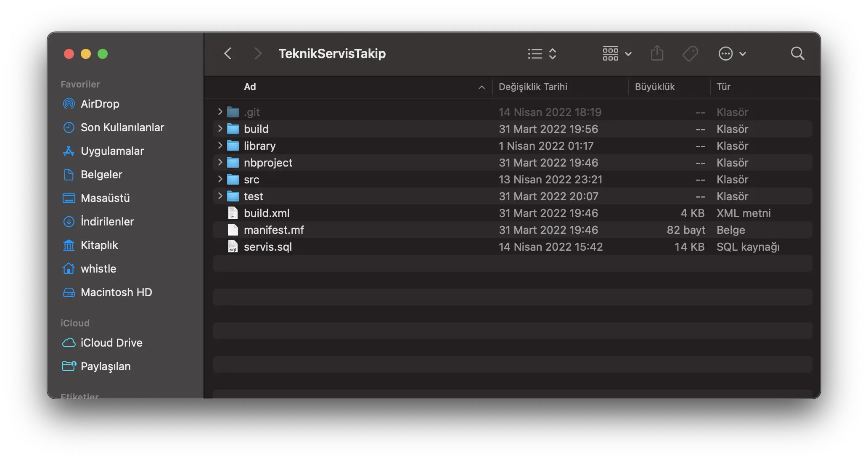The image size is (868, 461).
Task: Open Paylaşılan shared folder in the sidebar
Action: click(x=97, y=366)
